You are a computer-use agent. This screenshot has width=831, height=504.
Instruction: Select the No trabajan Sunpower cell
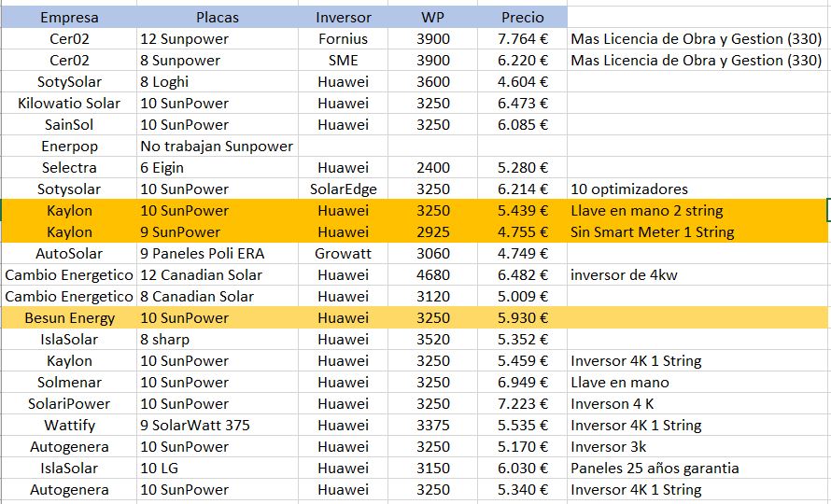point(218,147)
